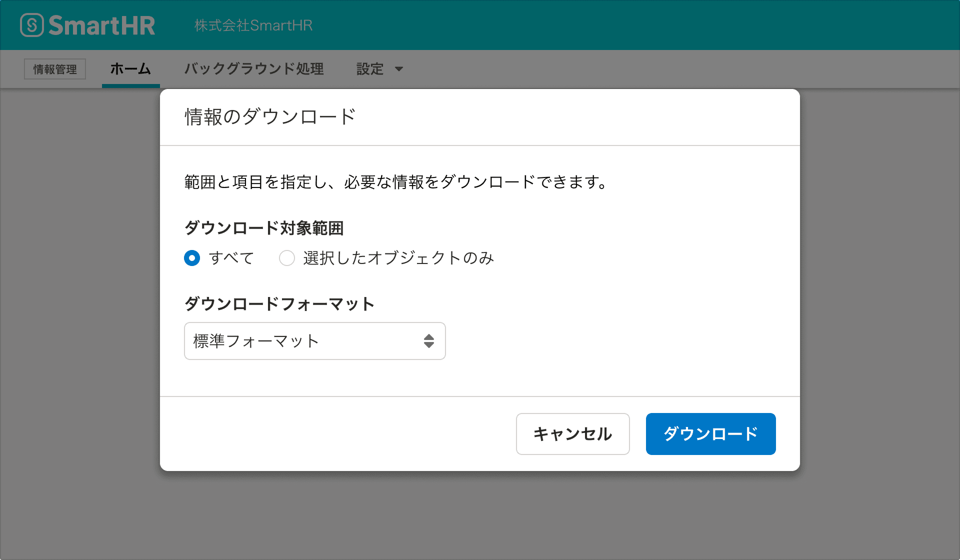Image resolution: width=960 pixels, height=560 pixels.
Task: Click the dialog description text about download range
Action: [x=394, y=182]
